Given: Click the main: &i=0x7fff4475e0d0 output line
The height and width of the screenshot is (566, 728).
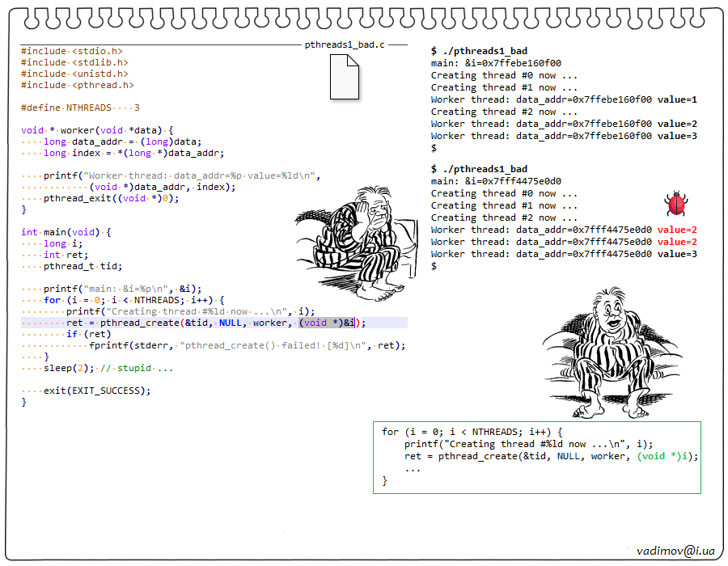Looking at the screenshot, I should [496, 181].
